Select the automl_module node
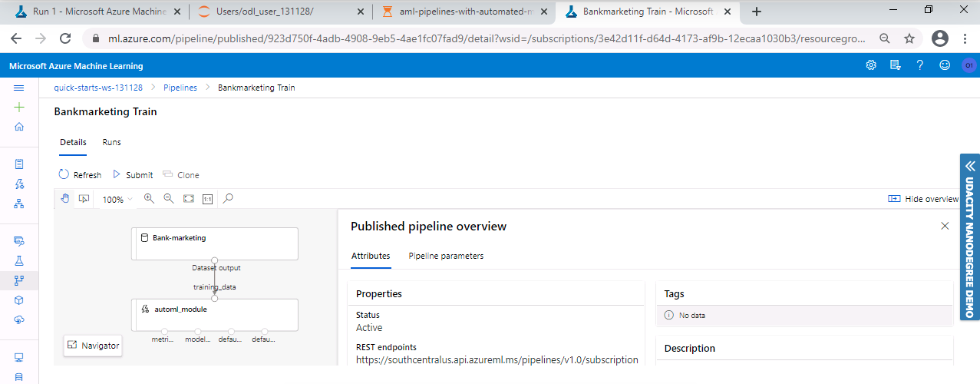The width and height of the screenshot is (980, 384). (x=215, y=315)
